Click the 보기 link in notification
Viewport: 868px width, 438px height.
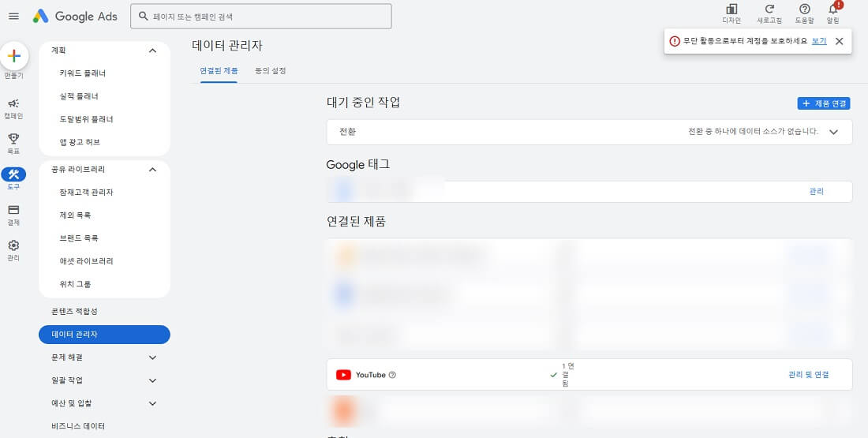pos(819,41)
